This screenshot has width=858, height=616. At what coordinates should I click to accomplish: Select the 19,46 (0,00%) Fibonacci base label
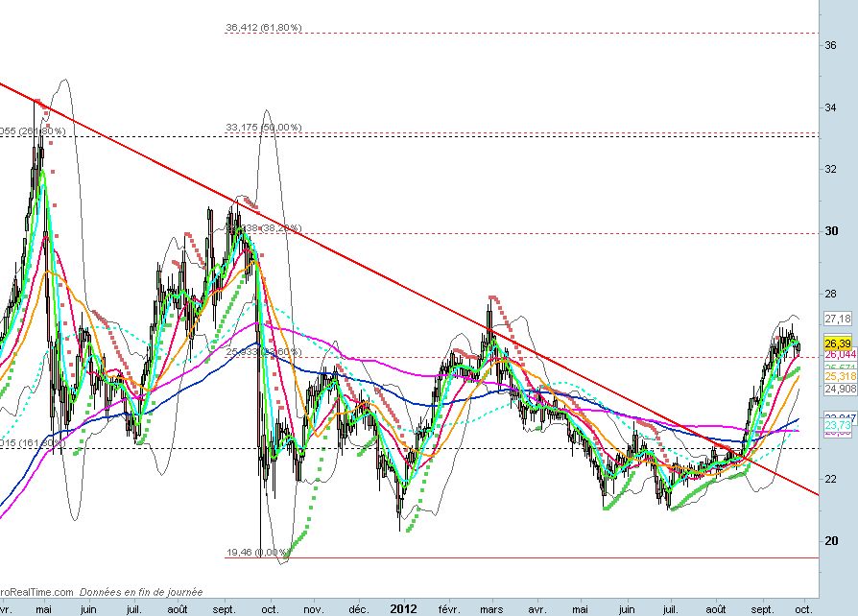pyautogui.click(x=257, y=553)
